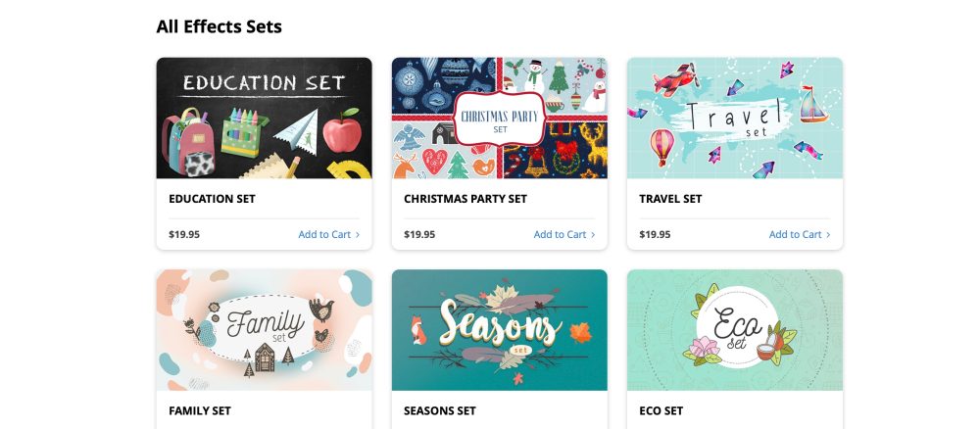Viewport: 980px width, 429px height.
Task: Open the Christmas Party Set thumbnail
Action: point(500,118)
